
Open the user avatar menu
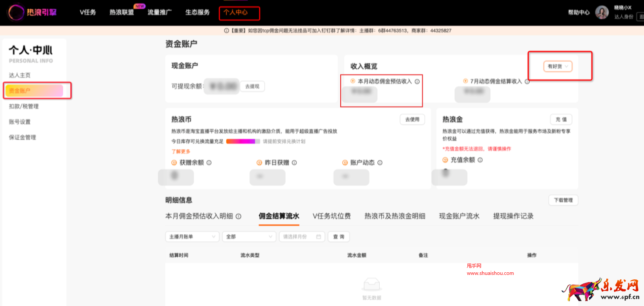602,12
